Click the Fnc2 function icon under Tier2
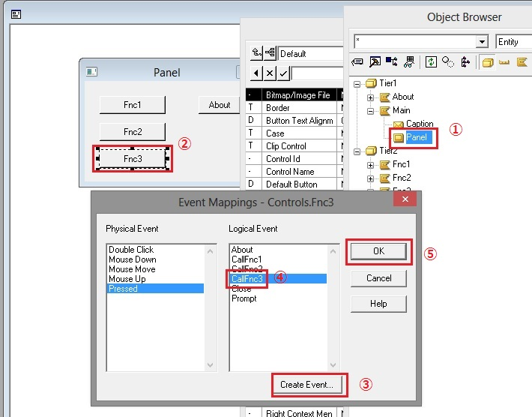This screenshot has width=532, height=417. click(384, 178)
